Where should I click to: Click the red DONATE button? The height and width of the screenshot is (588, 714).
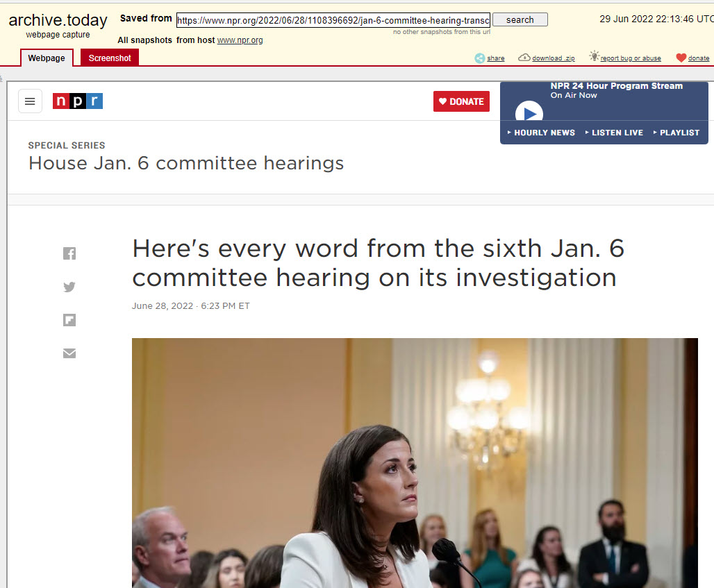coord(461,101)
